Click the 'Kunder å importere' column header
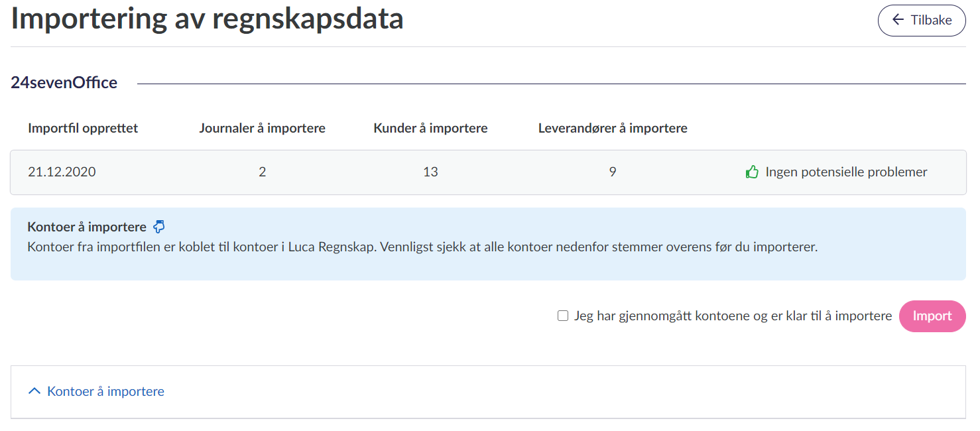The width and height of the screenshot is (980, 431). coord(430,128)
